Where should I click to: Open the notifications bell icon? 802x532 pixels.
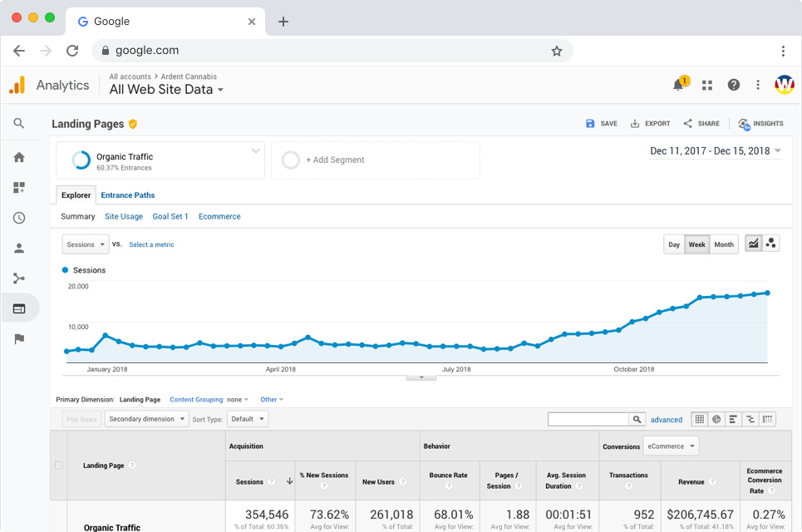tap(678, 85)
